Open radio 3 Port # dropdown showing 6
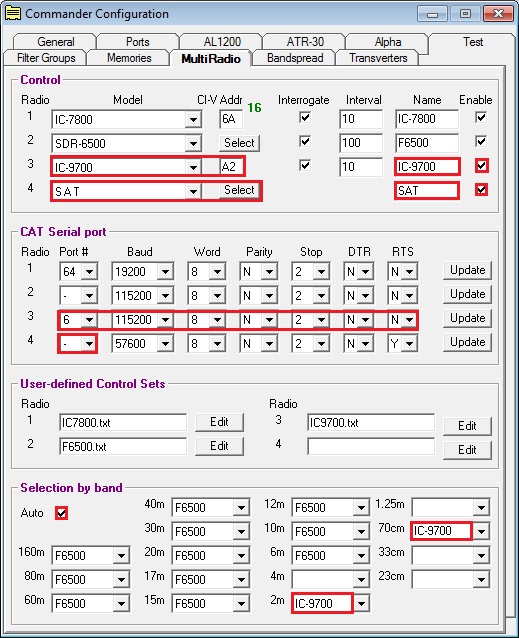Image resolution: width=519 pixels, height=638 pixels. coord(89,319)
